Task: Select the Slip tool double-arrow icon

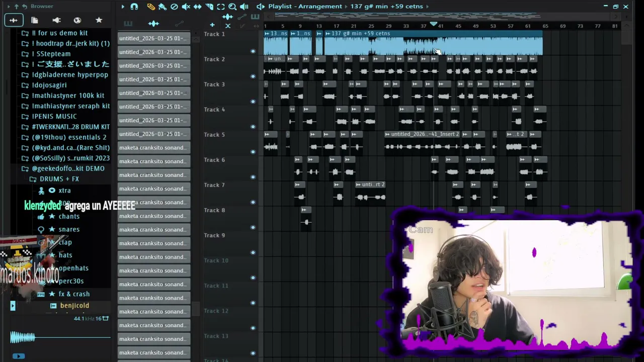Action: (x=198, y=7)
